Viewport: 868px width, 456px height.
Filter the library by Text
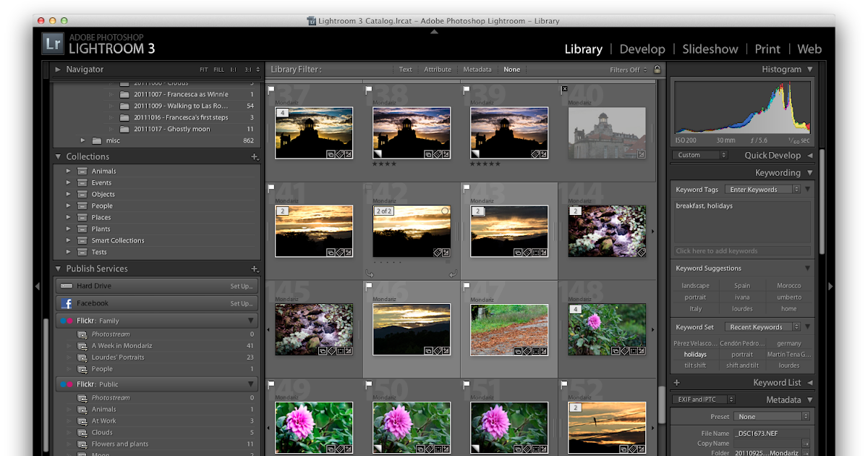(405, 69)
